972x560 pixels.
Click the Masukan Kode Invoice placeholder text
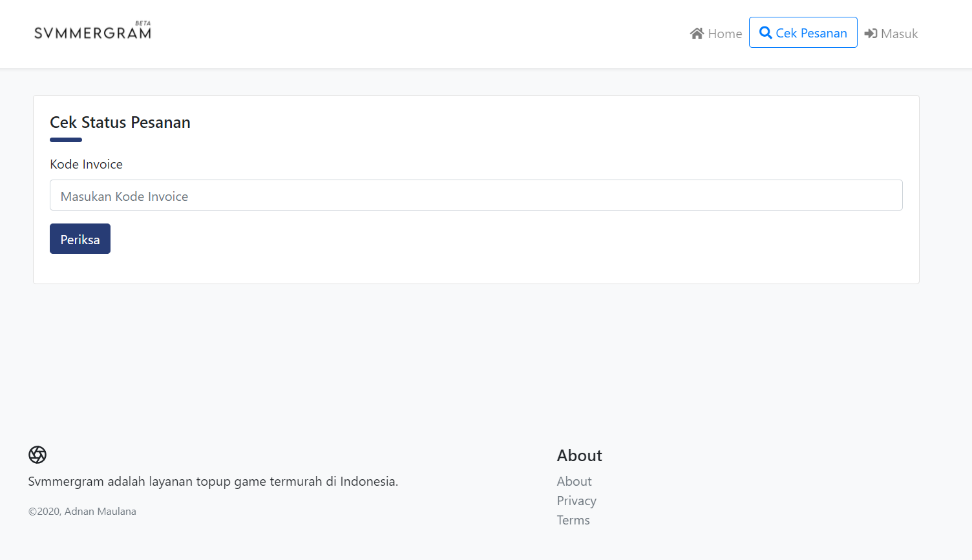tap(124, 196)
